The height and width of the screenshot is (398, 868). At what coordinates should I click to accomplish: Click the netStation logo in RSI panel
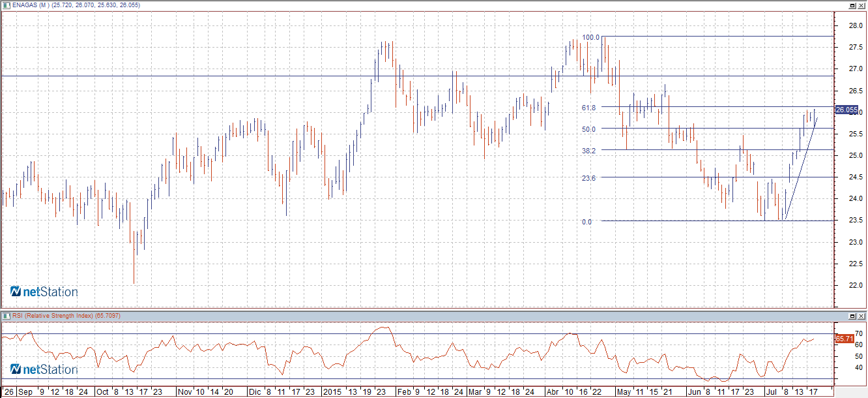click(x=44, y=369)
